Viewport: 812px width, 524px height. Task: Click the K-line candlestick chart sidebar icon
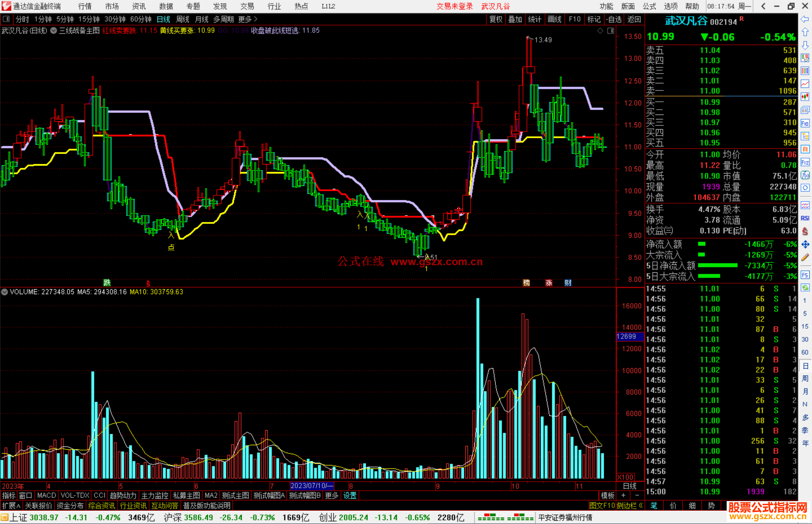point(805,97)
